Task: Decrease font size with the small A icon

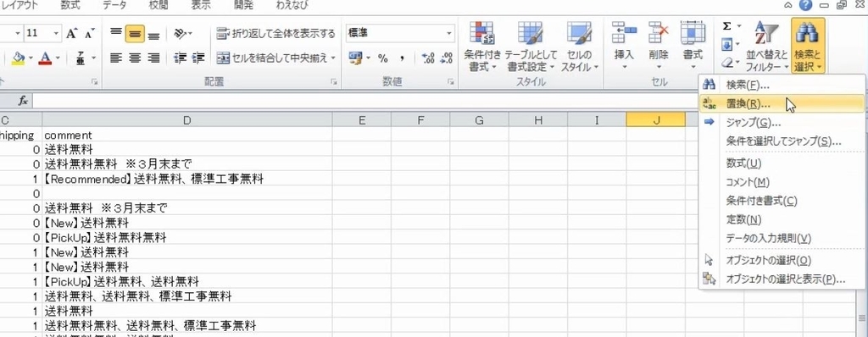Action: 88,33
